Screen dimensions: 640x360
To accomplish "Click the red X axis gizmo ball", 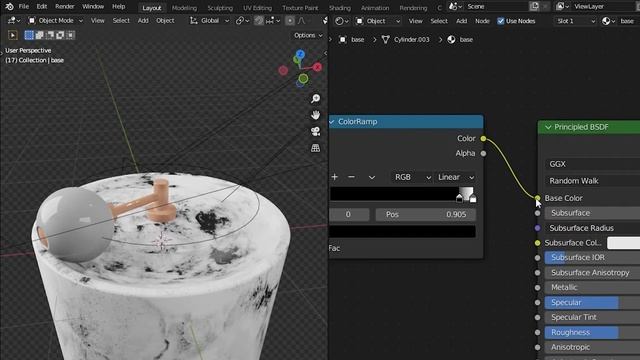I will point(318,67).
